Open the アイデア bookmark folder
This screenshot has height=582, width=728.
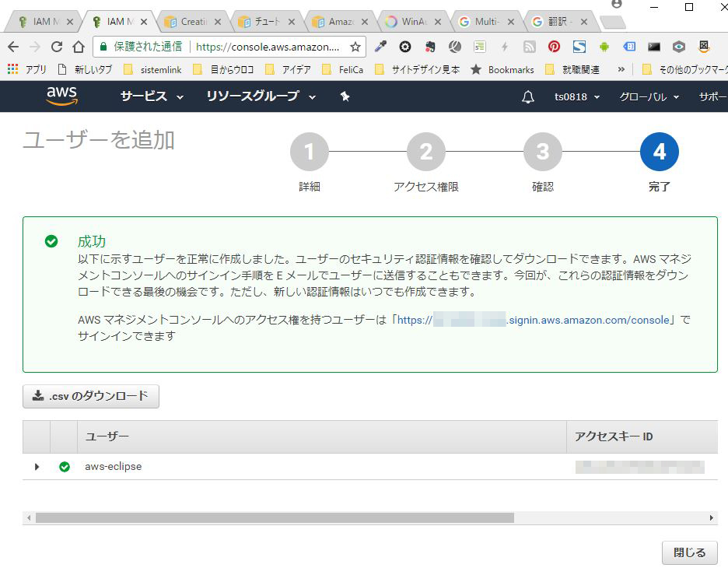tap(288, 70)
